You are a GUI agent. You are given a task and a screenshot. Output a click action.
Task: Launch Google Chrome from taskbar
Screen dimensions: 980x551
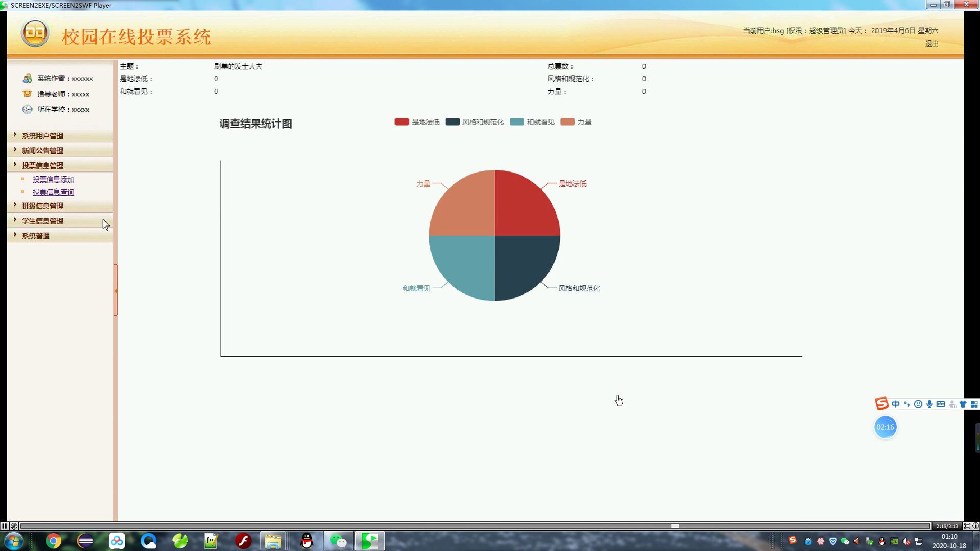pos(54,541)
